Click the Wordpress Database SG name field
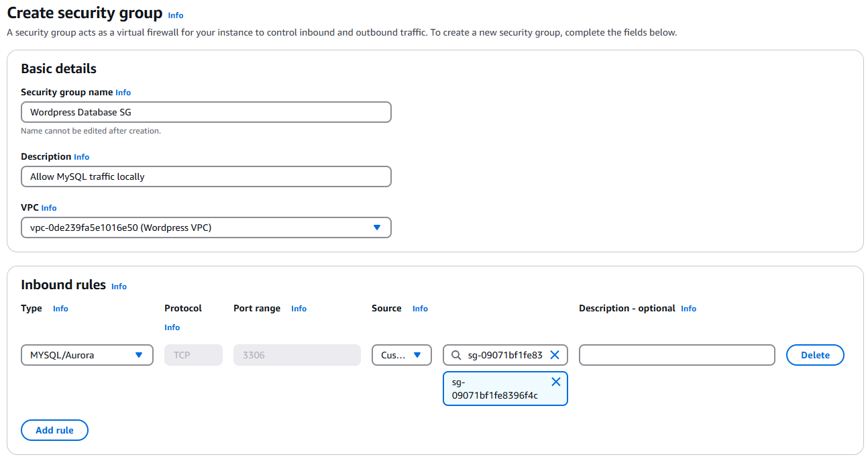 (x=206, y=112)
